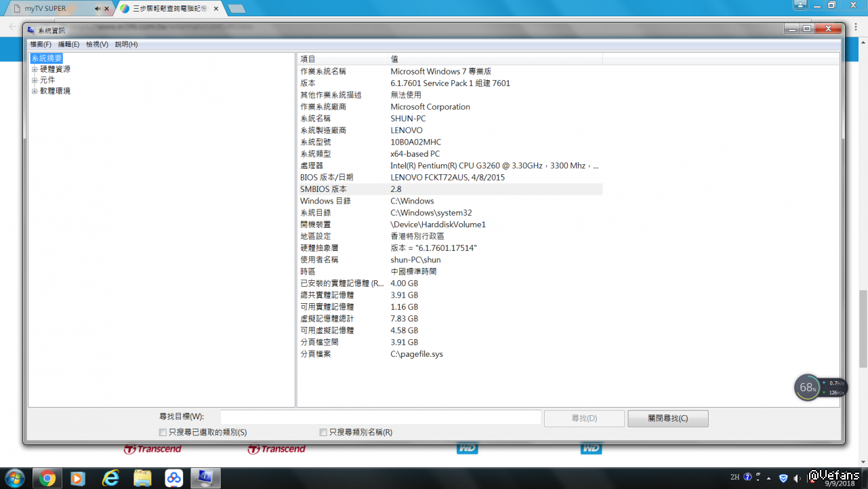This screenshot has height=489, width=868.
Task: Focus the 尋找目標(W) search field
Action: click(380, 417)
